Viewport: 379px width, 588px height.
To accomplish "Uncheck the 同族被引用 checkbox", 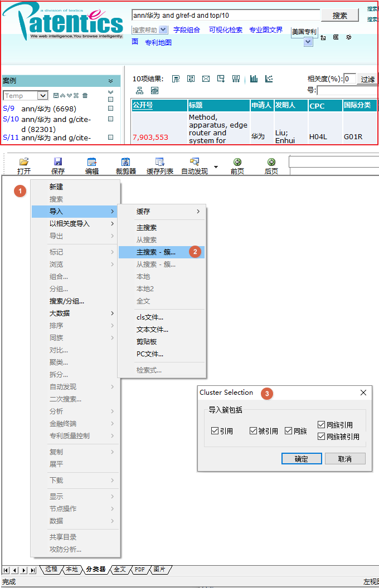I will [x=322, y=437].
